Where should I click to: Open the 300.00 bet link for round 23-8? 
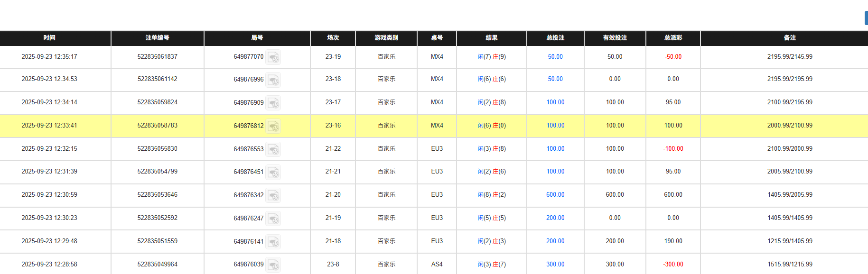click(x=555, y=264)
